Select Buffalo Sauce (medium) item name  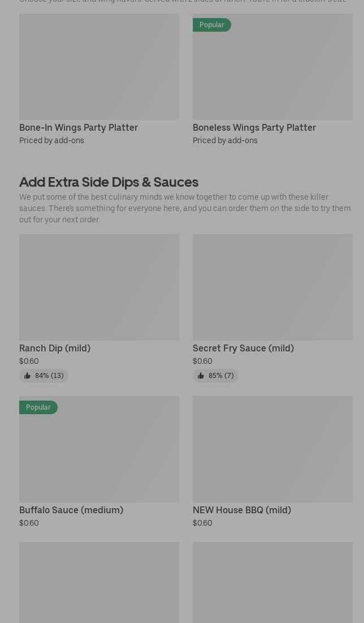71,510
